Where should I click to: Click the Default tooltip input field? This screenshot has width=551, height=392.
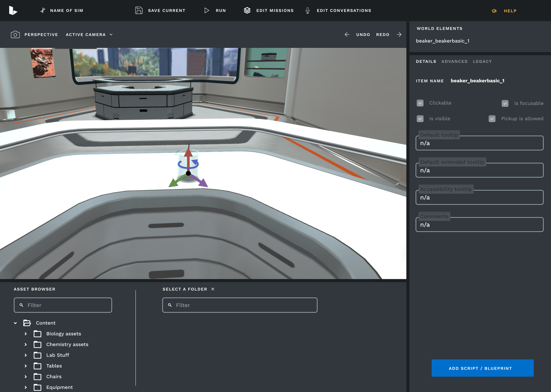tap(479, 143)
